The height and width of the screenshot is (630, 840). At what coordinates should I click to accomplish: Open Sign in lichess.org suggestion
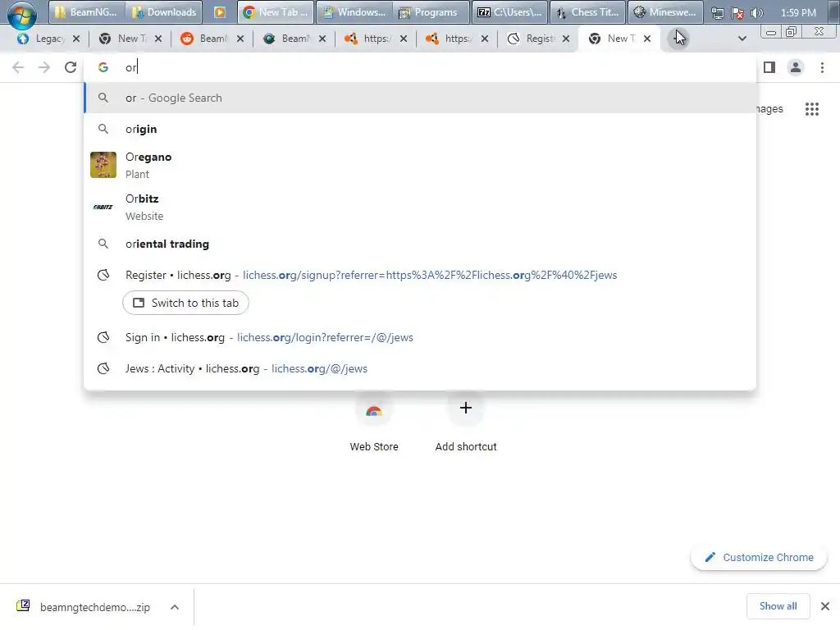pos(420,337)
